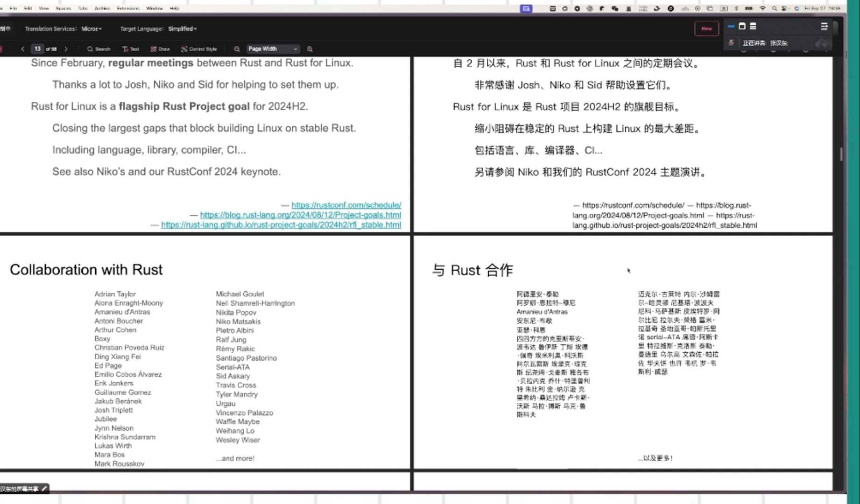860x504 pixels.
Task: Open Spotlight search in menu bar
Action: [774, 8]
